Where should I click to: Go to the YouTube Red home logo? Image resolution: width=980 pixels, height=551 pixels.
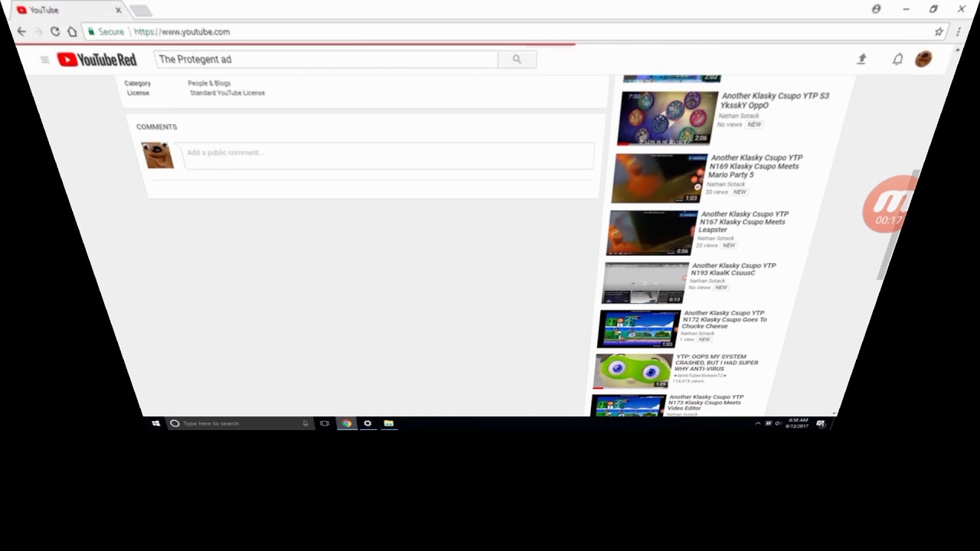[96, 60]
